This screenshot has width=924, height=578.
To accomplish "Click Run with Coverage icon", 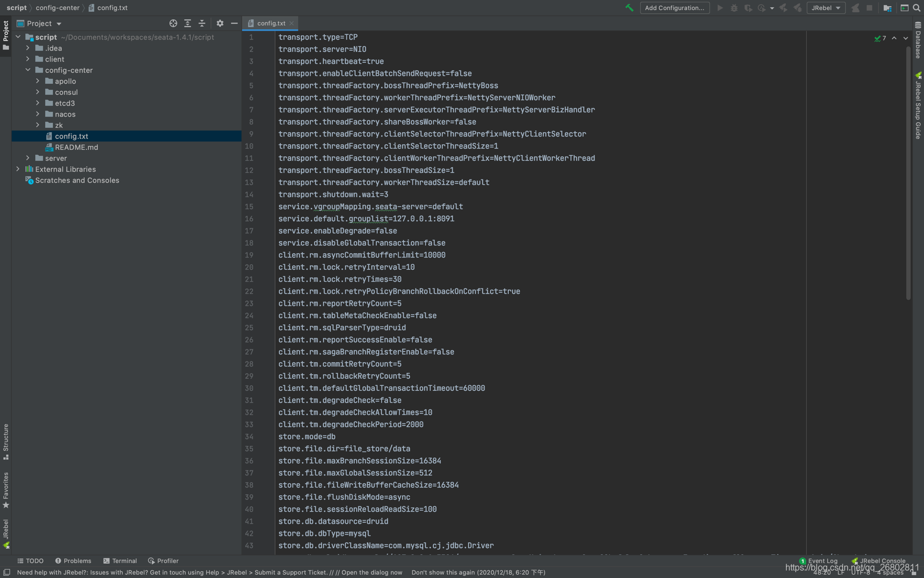I will (748, 8).
